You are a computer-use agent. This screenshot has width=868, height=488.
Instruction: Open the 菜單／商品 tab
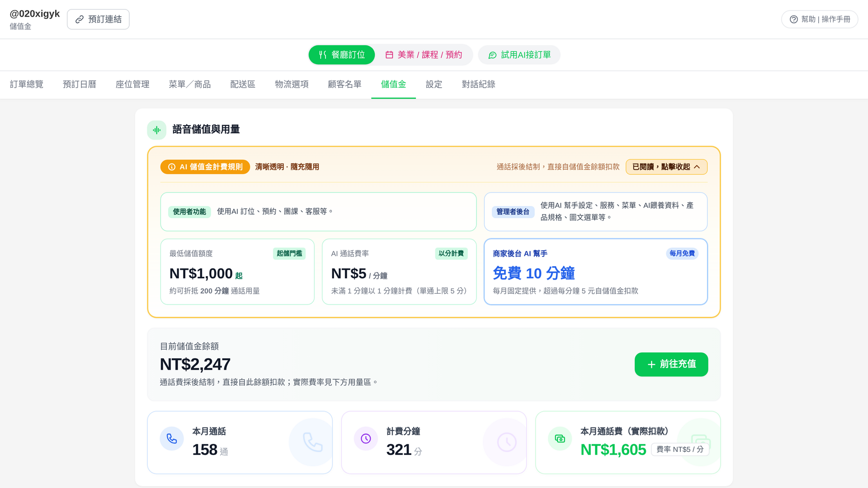point(190,84)
